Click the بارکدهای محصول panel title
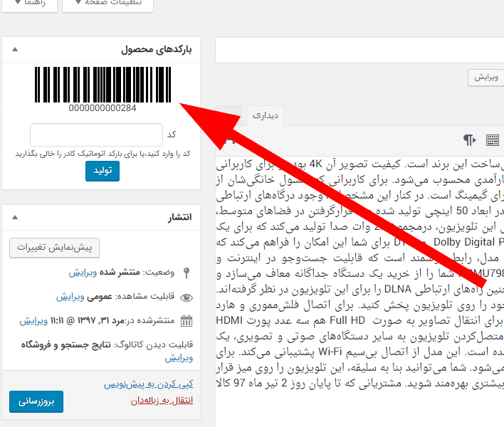Image resolution: width=504 pixels, height=427 pixels. tap(156, 50)
